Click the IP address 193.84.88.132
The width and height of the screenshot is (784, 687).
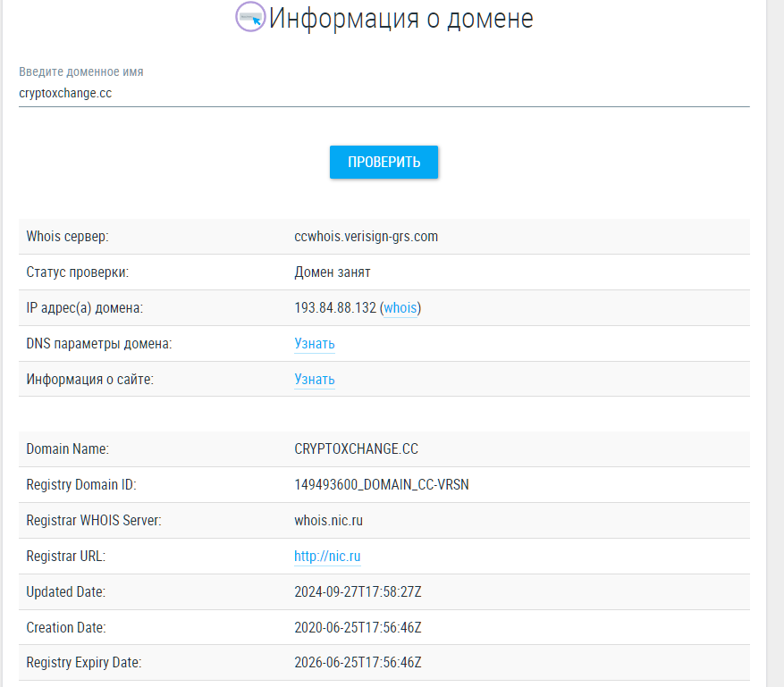click(335, 308)
